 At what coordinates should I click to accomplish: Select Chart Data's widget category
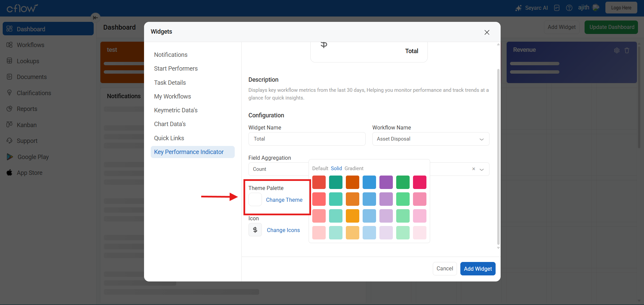[170, 124]
